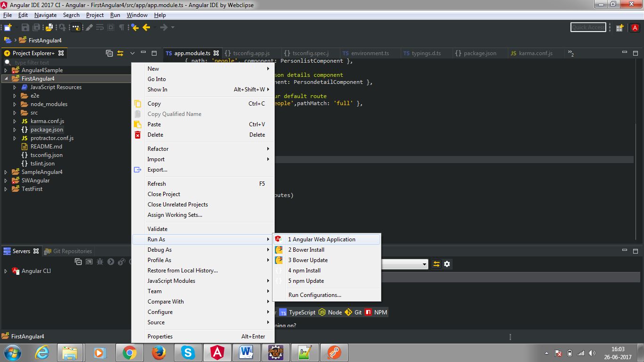Screen dimensions: 644x362
Task: Select README.md file in tree
Action: point(46,147)
